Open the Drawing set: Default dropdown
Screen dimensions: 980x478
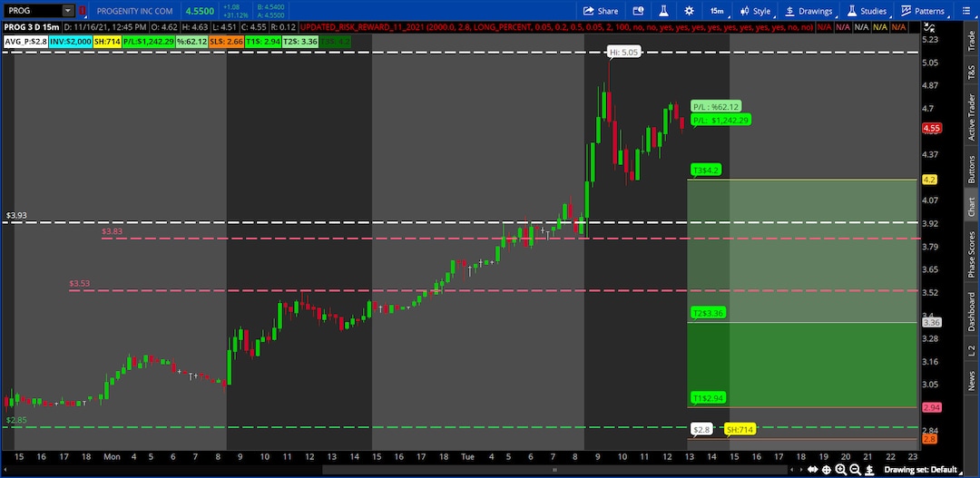(925, 469)
